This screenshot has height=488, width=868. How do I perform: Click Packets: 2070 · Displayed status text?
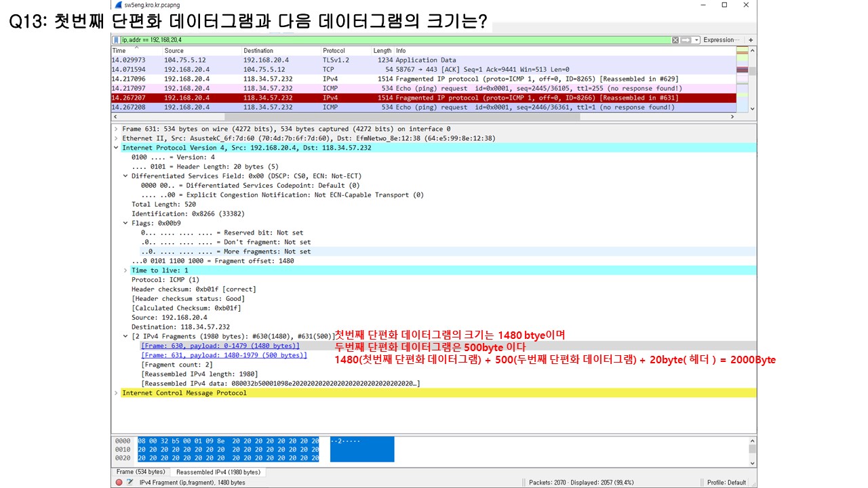[x=581, y=483]
